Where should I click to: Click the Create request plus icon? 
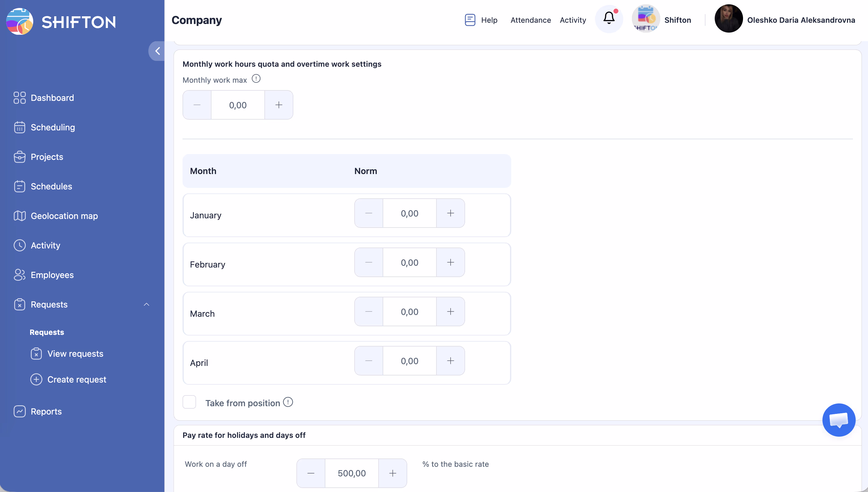click(x=36, y=379)
